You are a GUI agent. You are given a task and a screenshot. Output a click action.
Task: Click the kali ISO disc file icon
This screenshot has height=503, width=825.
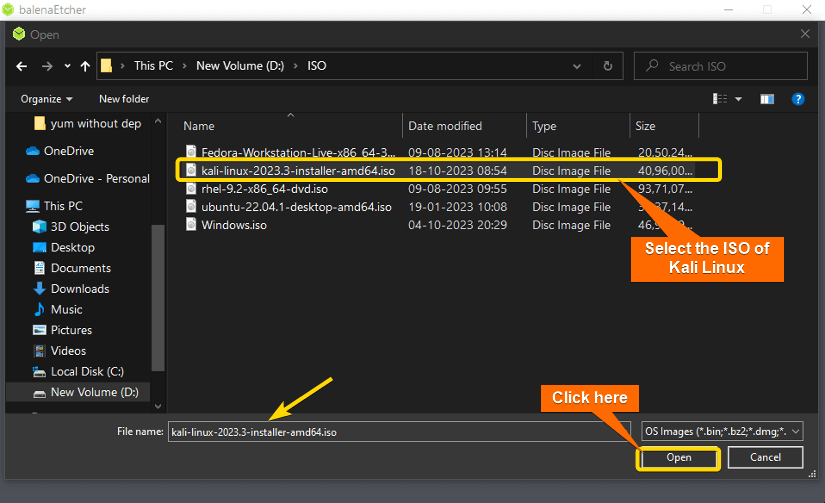tap(192, 170)
